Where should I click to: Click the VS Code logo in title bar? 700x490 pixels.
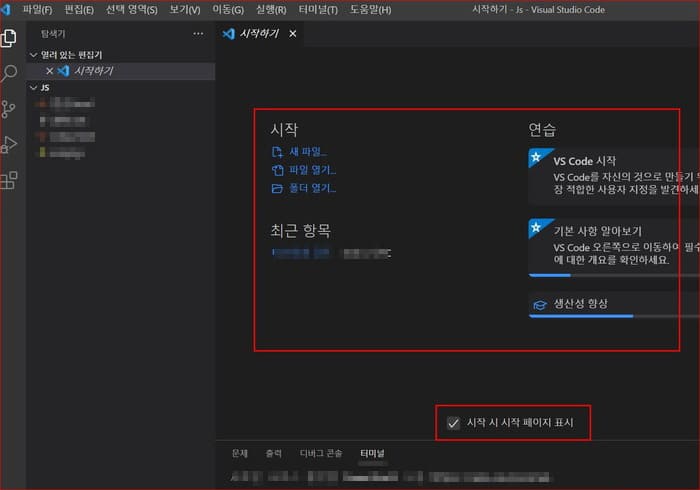(5, 9)
